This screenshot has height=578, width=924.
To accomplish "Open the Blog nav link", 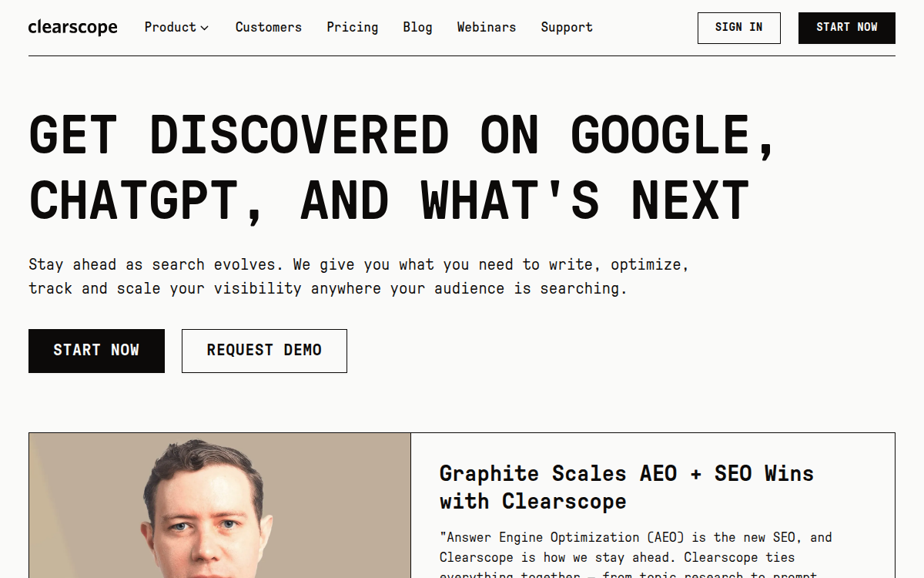I will pos(417,28).
